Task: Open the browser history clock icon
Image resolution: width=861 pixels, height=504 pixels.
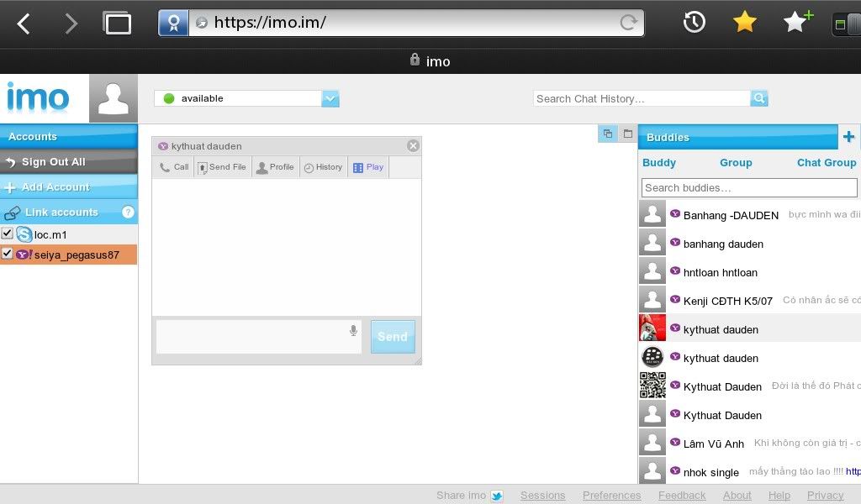Action: click(x=694, y=23)
